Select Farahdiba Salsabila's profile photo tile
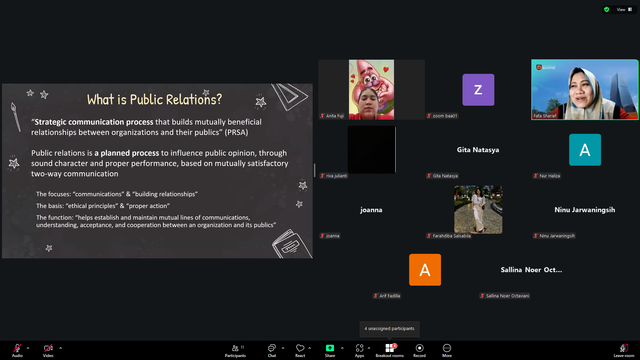Screen dimensions: 640x360 [x=478, y=209]
